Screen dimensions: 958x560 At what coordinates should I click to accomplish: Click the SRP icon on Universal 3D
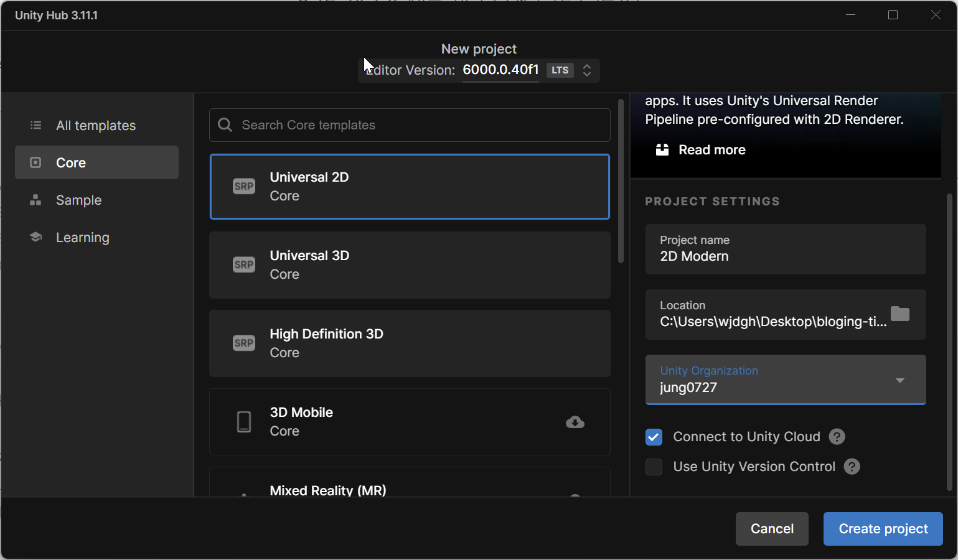click(244, 264)
